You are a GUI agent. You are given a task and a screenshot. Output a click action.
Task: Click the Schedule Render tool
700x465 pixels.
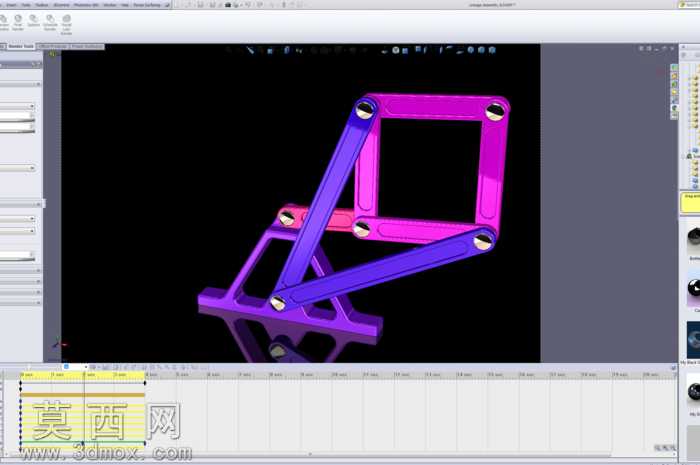coord(50,22)
